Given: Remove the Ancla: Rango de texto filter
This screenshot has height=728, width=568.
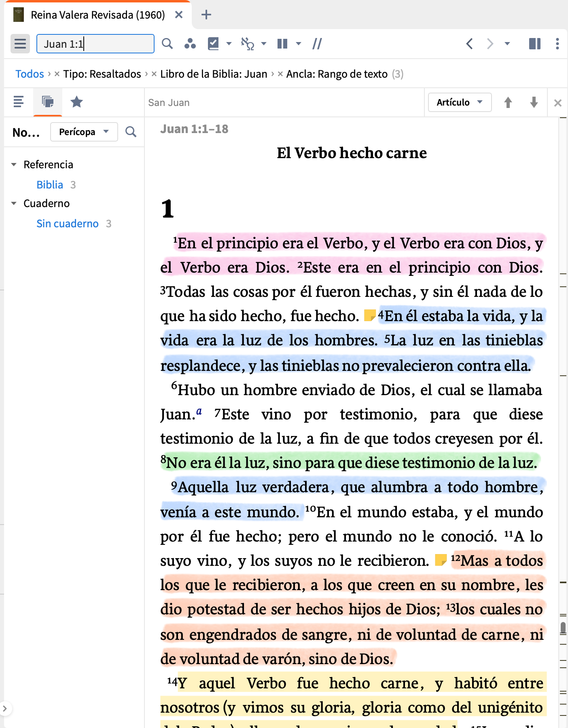Looking at the screenshot, I should (x=280, y=74).
